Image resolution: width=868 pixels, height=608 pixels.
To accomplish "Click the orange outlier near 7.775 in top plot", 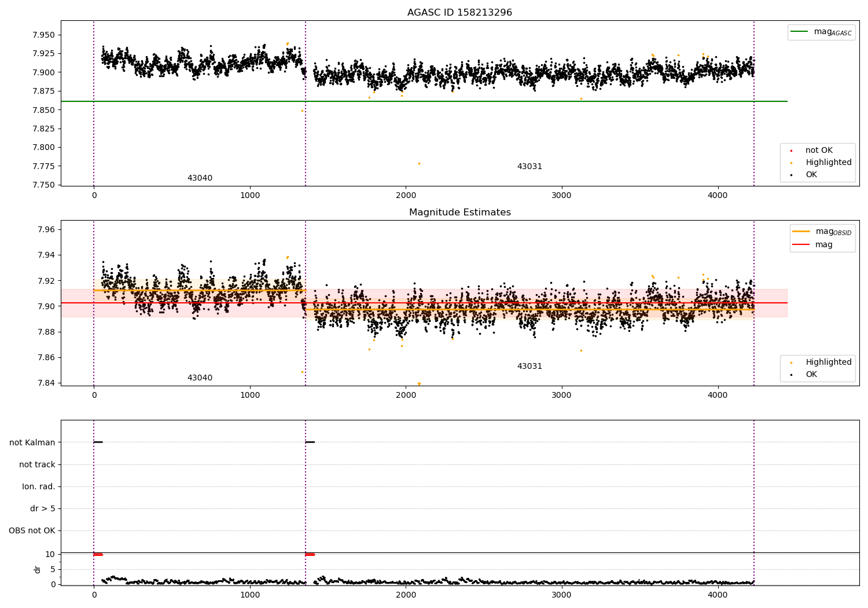I will (x=419, y=164).
